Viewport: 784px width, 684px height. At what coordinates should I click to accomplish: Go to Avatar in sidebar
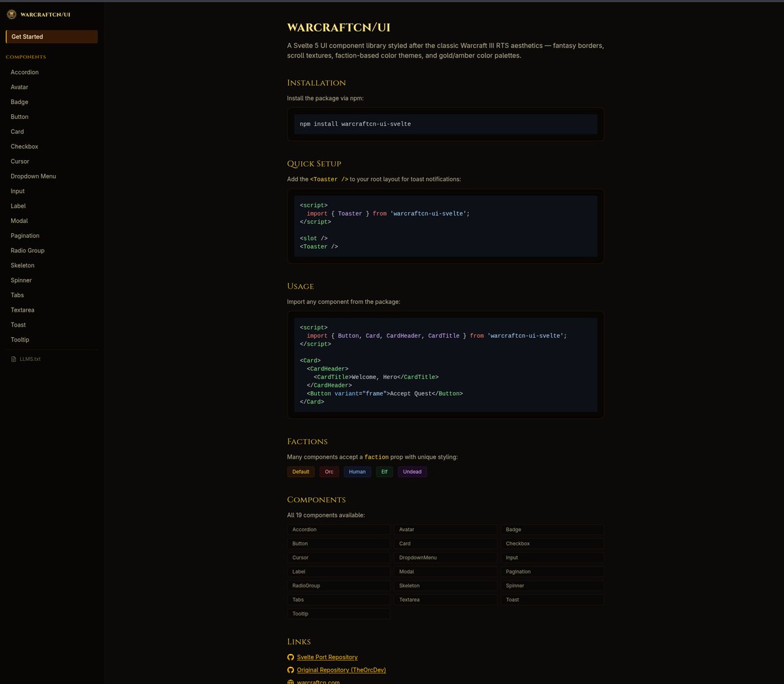click(x=52, y=87)
